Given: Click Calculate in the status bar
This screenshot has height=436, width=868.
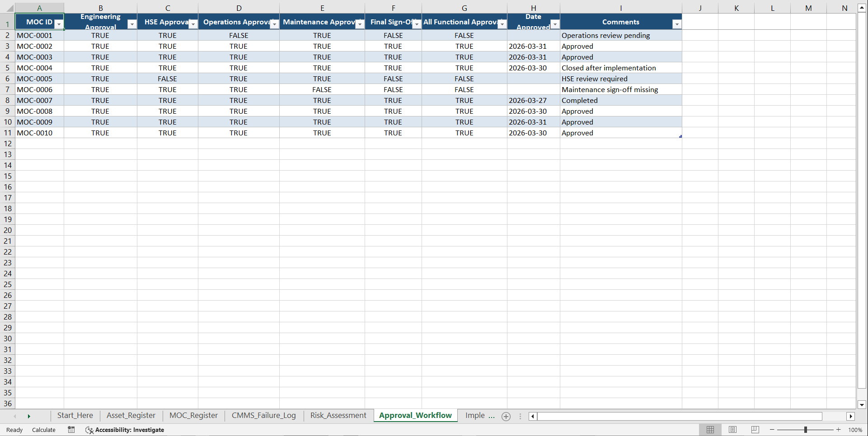Looking at the screenshot, I should click(43, 430).
